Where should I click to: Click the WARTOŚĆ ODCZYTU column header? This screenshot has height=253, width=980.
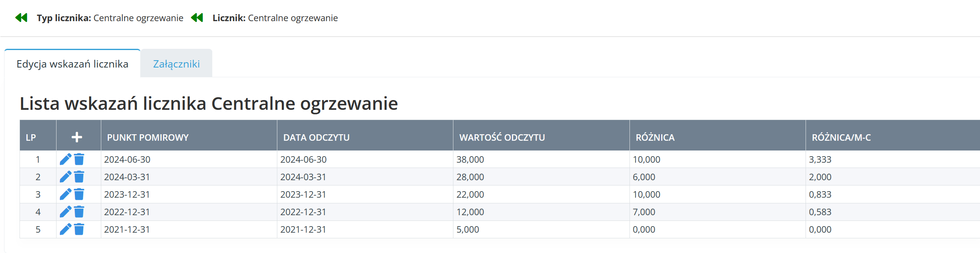click(502, 137)
